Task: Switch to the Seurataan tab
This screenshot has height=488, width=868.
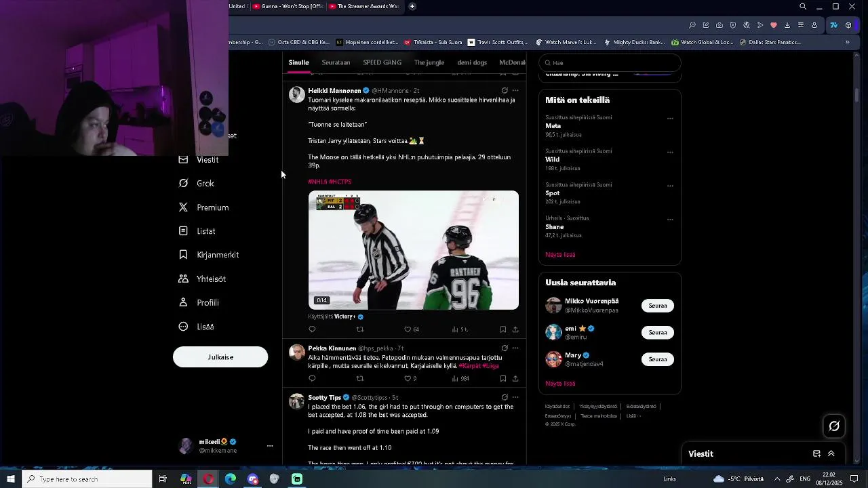Action: click(336, 62)
